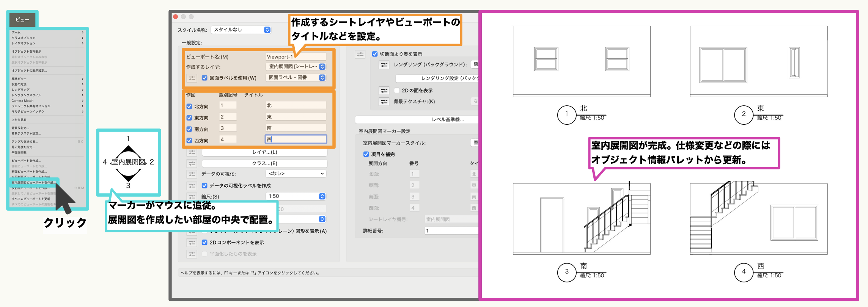
Task: Open the スタイル名称 dropdown
Action: [267, 30]
